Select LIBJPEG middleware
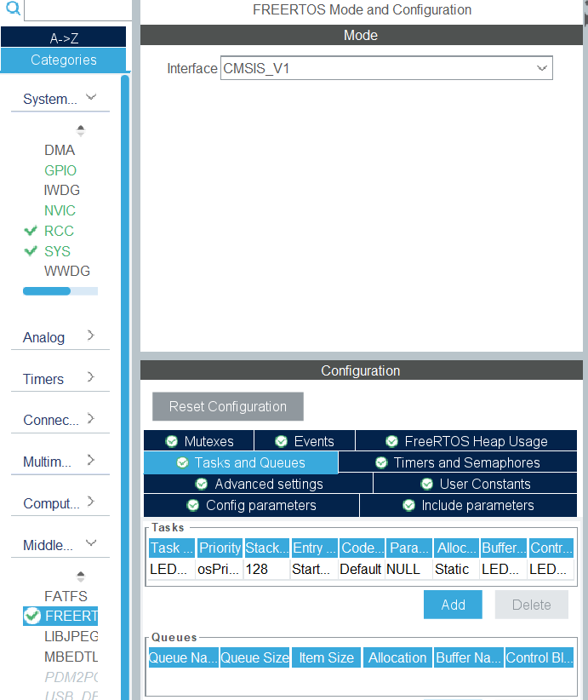Viewport: 588px width, 700px height. pyautogui.click(x=71, y=636)
